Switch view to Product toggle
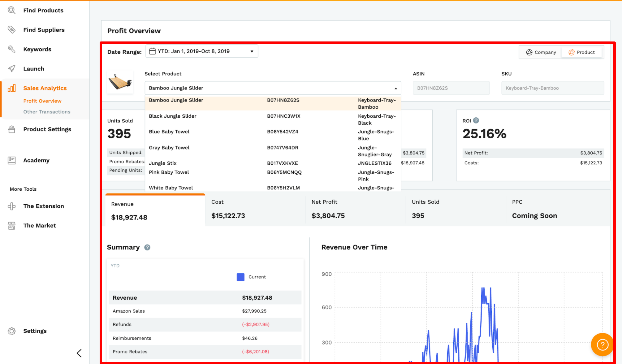 (x=581, y=52)
